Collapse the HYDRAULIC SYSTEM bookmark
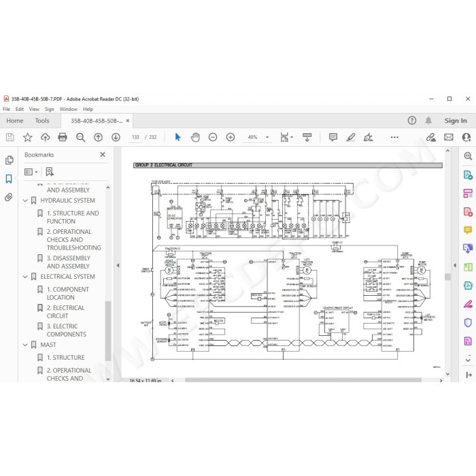The image size is (476, 476). [x=25, y=201]
